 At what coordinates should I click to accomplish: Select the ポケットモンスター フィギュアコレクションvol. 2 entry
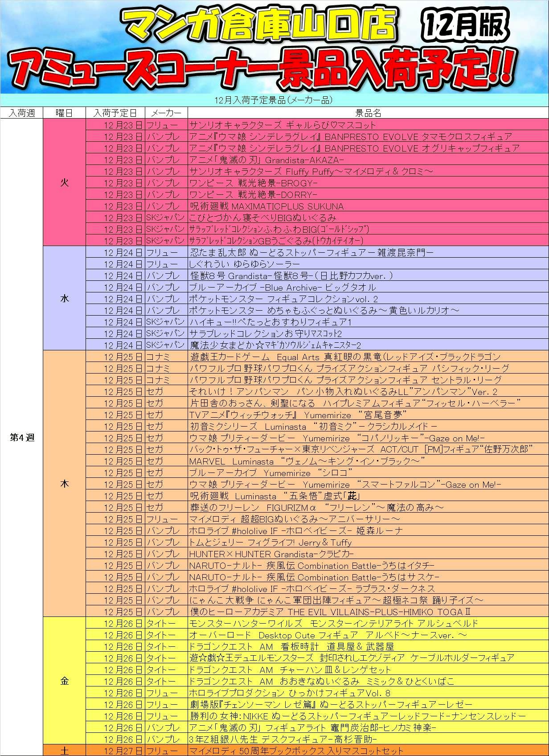283,299
